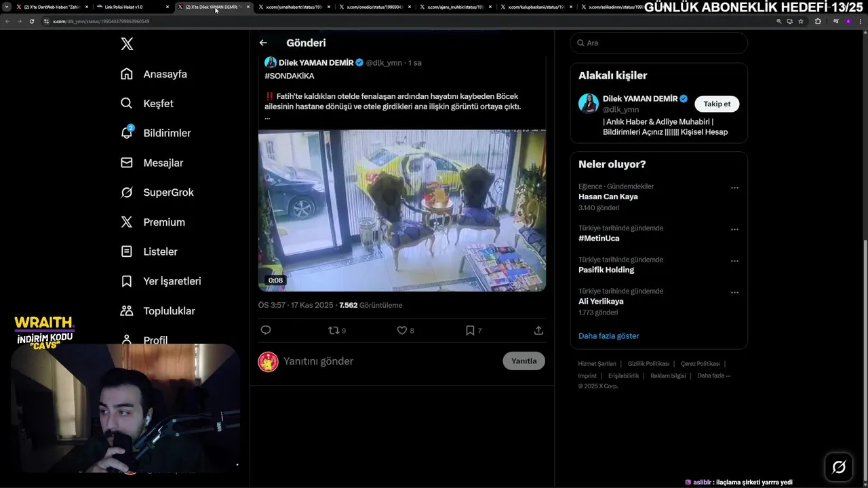Open the Grok floating button

pos(839,467)
